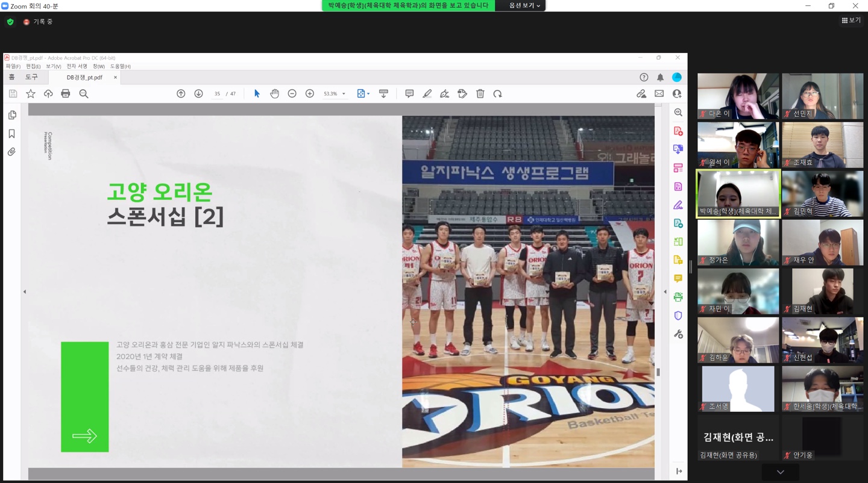
Task: Open the More Tools wrench icon
Action: tap(678, 334)
